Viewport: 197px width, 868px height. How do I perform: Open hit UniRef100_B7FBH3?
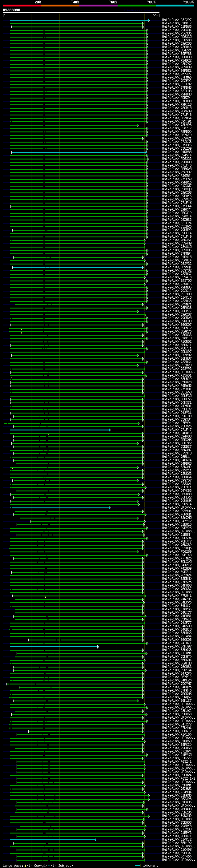(x=177, y=88)
